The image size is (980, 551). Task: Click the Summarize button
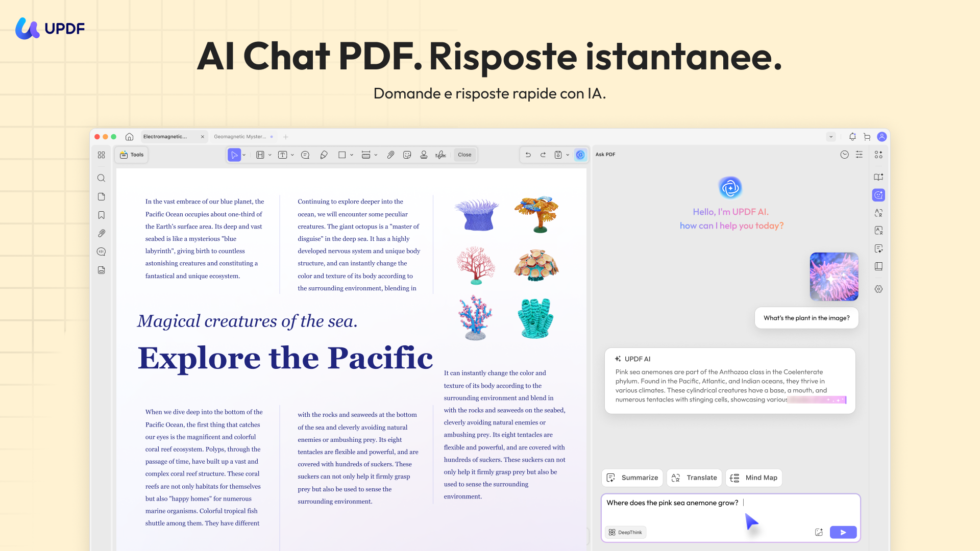click(x=632, y=478)
